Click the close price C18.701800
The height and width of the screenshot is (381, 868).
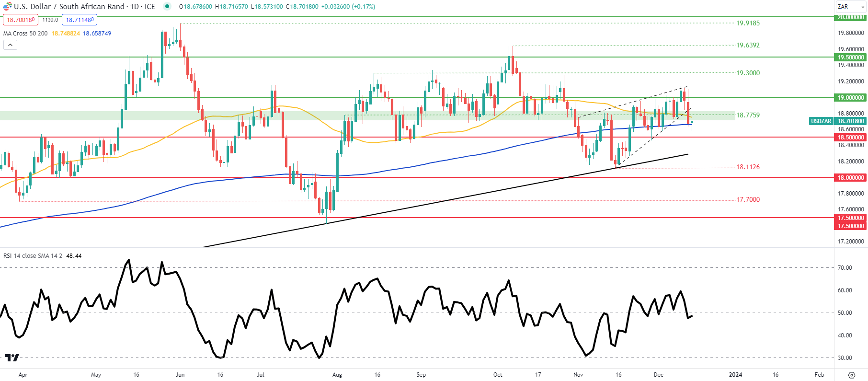(x=302, y=7)
